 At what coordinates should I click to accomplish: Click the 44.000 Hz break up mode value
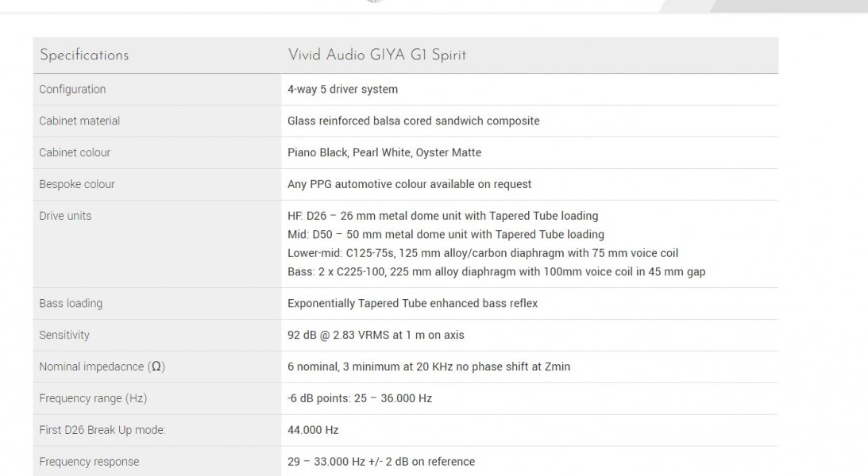tap(313, 430)
